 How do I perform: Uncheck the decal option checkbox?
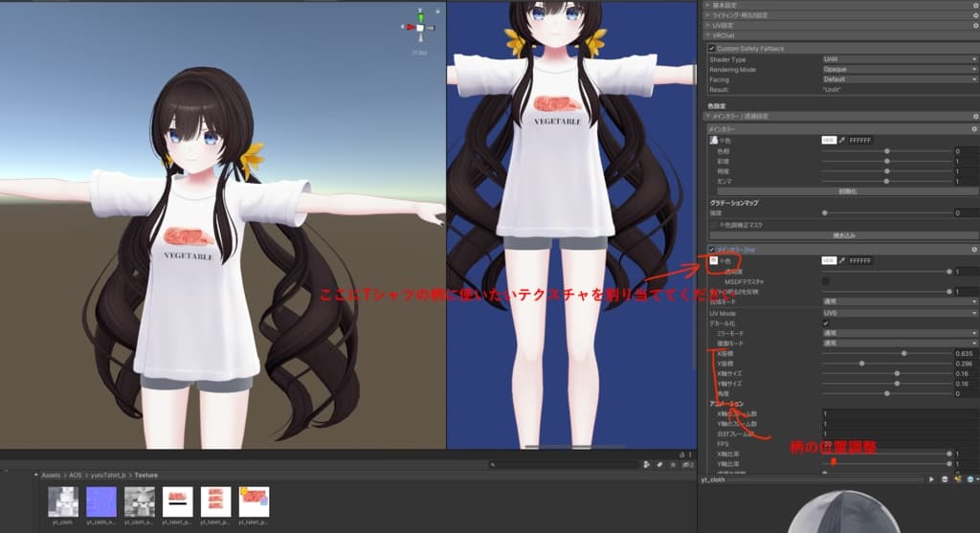826,323
